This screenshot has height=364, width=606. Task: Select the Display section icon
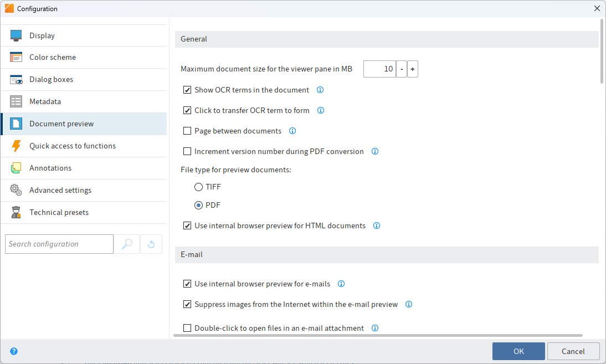16,35
